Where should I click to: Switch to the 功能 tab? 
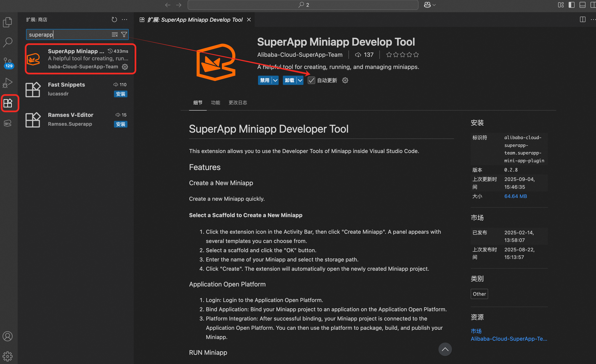point(215,103)
